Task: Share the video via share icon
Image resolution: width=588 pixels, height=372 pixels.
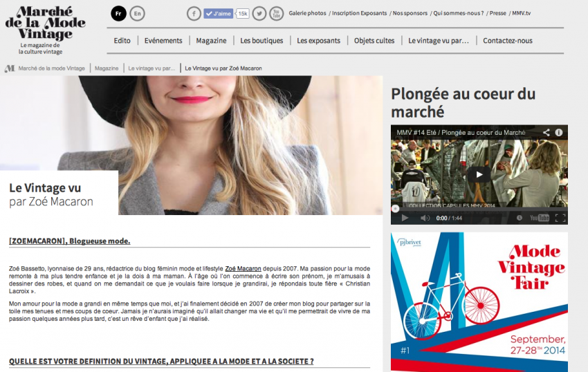Action: [546, 132]
